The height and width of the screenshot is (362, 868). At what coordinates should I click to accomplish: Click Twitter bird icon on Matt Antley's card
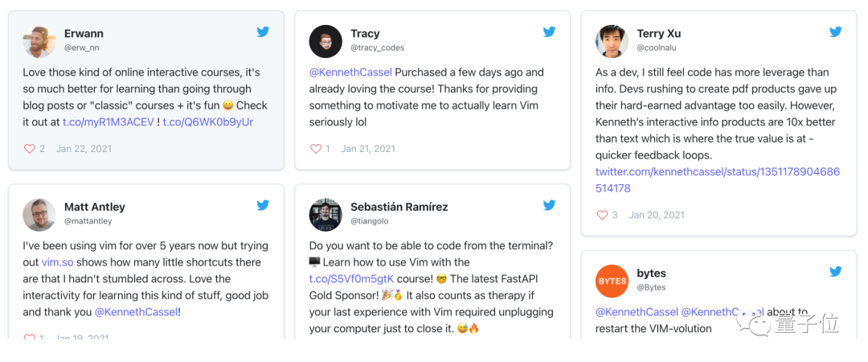(x=263, y=206)
